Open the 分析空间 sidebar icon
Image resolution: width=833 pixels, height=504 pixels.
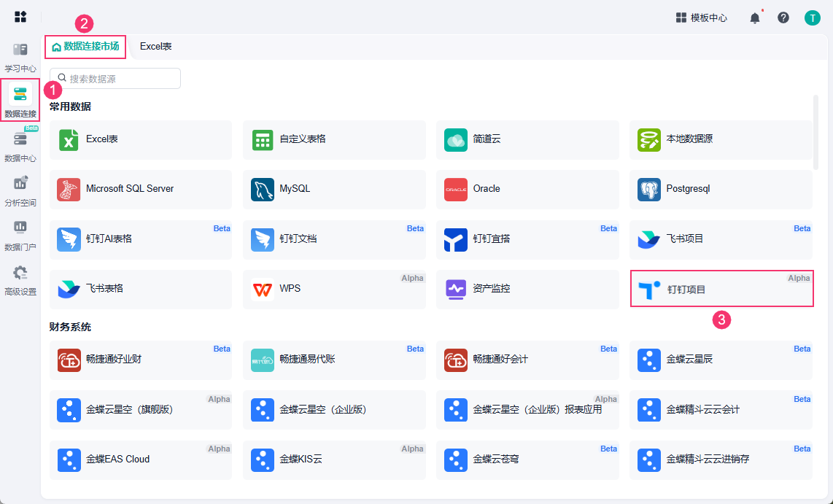coord(20,183)
